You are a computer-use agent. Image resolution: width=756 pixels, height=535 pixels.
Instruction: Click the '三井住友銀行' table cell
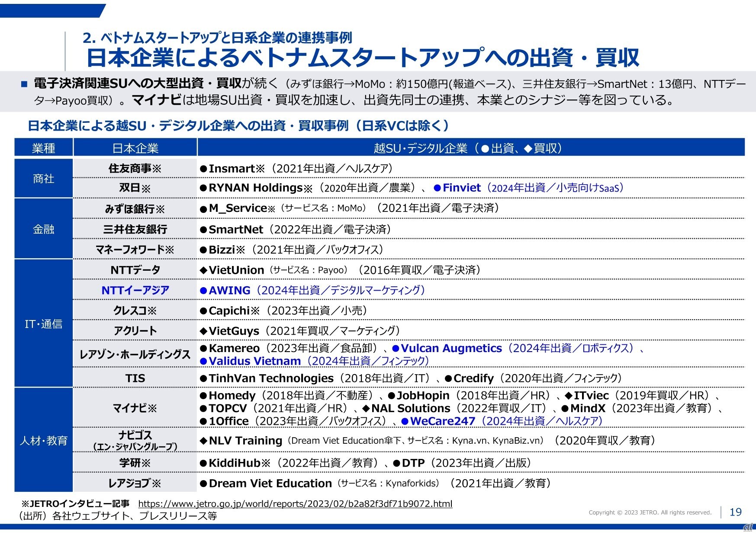[135, 229]
